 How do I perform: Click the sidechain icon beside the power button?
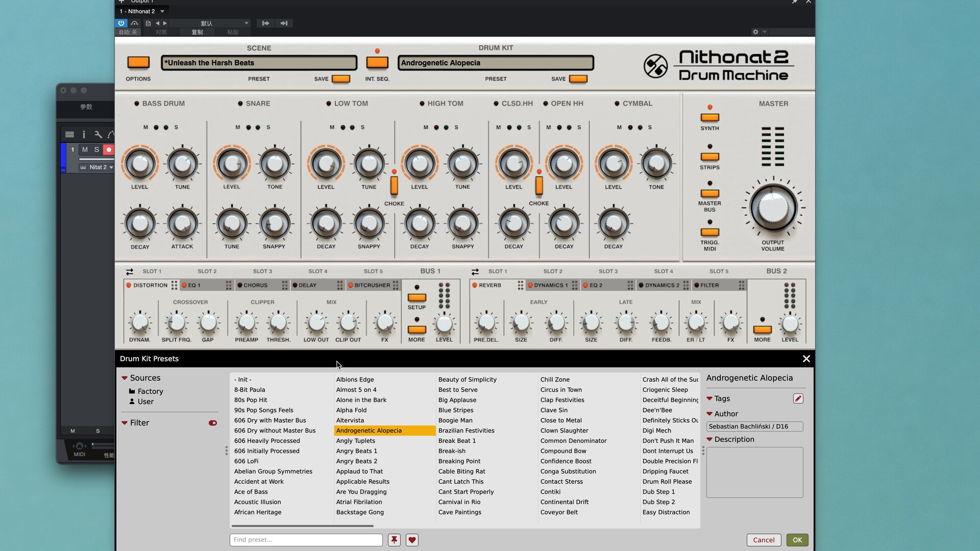[134, 23]
